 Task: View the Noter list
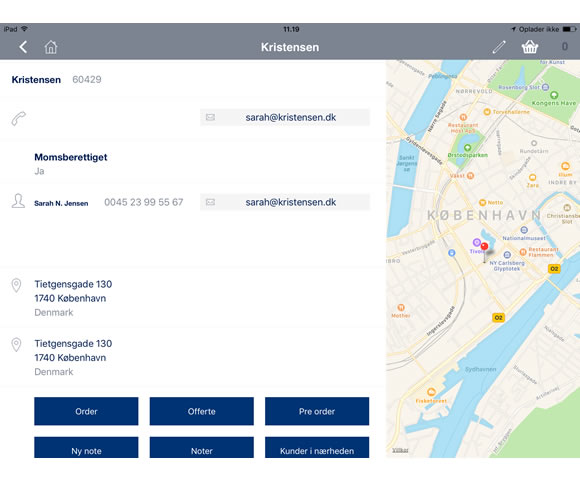(x=202, y=447)
